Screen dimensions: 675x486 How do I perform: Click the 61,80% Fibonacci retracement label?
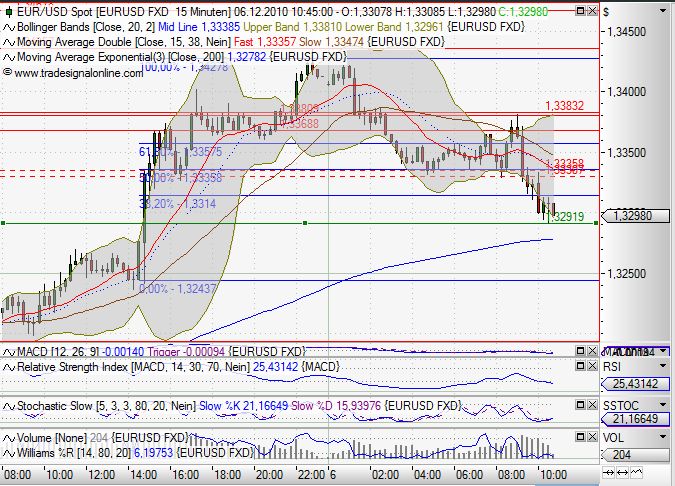coord(181,152)
